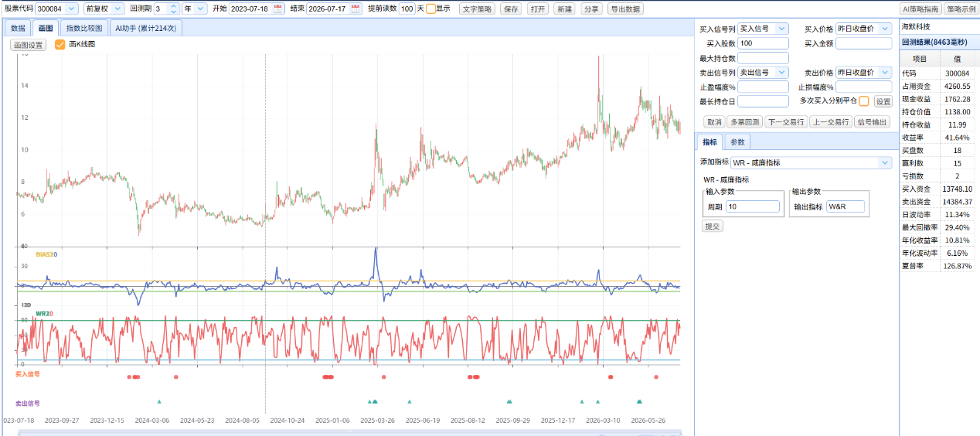Viewport: 980px width, 436px height.
Task: Click the first green sell signal triangle
Action: click(159, 401)
